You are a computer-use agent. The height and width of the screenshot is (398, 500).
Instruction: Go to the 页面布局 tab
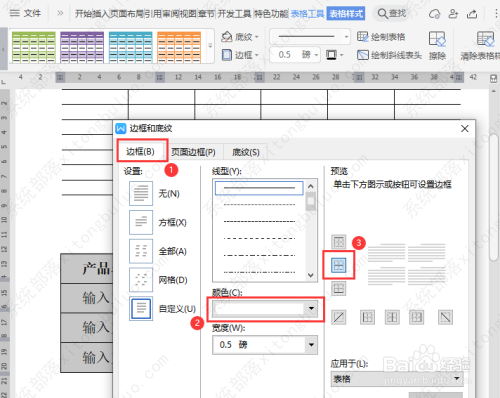pos(127,14)
